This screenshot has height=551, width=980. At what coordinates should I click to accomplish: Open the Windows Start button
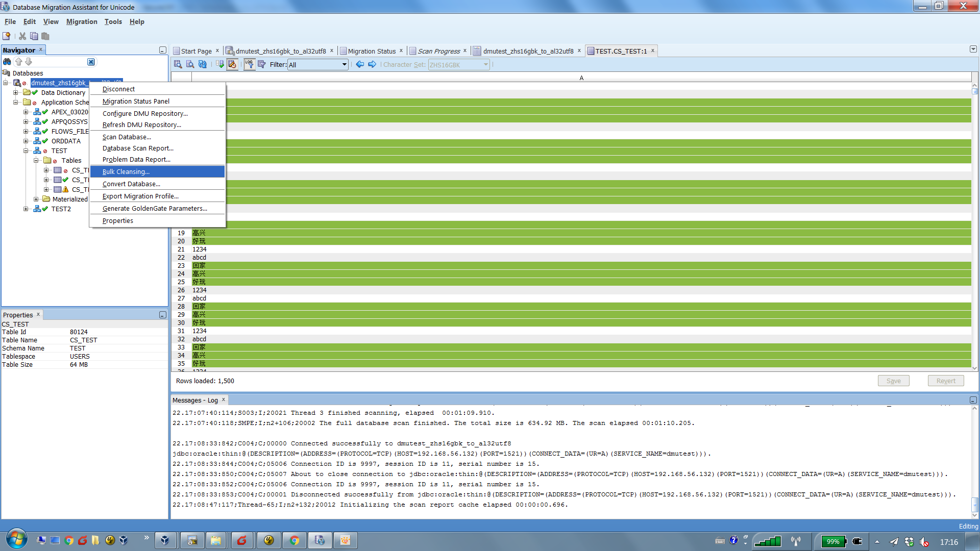click(17, 540)
